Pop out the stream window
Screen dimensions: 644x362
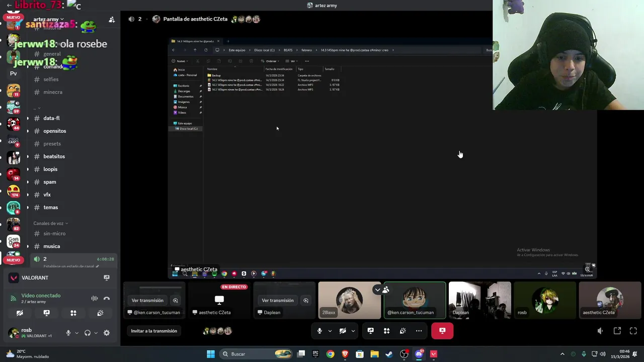(x=617, y=331)
